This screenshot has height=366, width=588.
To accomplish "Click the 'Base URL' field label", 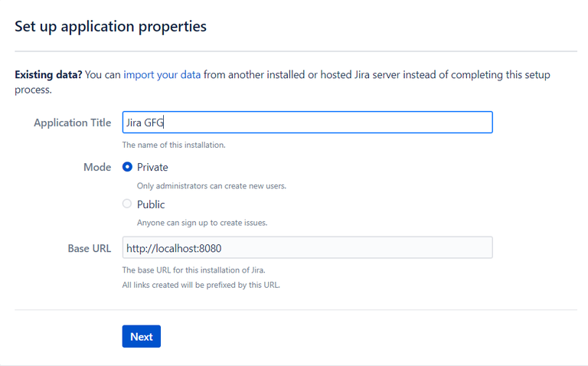I will [x=89, y=248].
